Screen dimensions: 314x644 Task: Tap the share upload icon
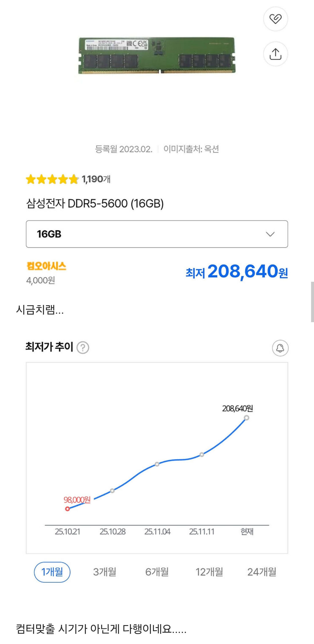[275, 54]
